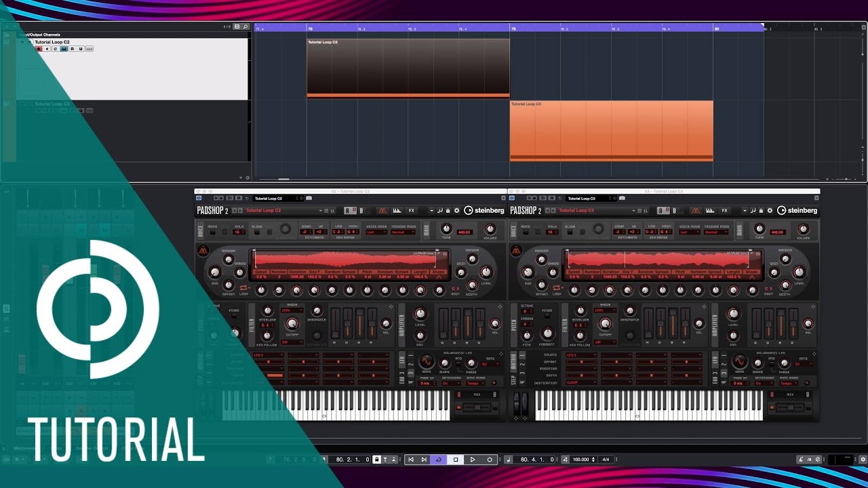The width and height of the screenshot is (868, 488).
Task: Click MIDI note icon in left Padshop header
Action: [x=439, y=210]
